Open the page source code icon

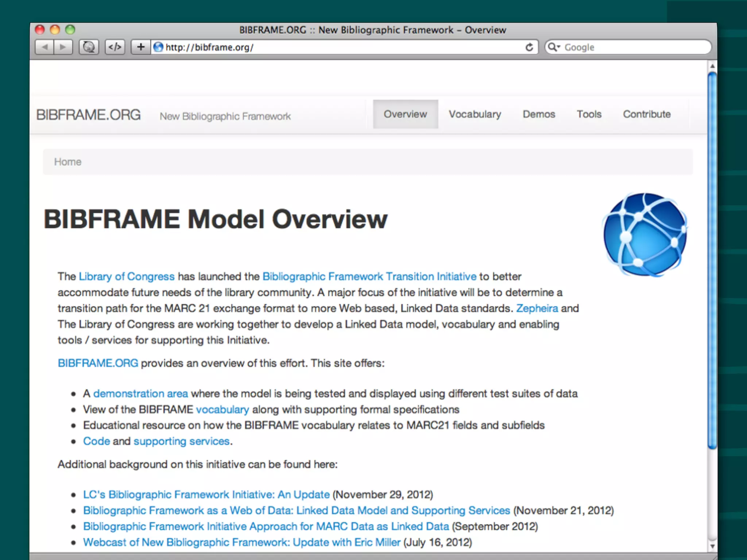115,47
